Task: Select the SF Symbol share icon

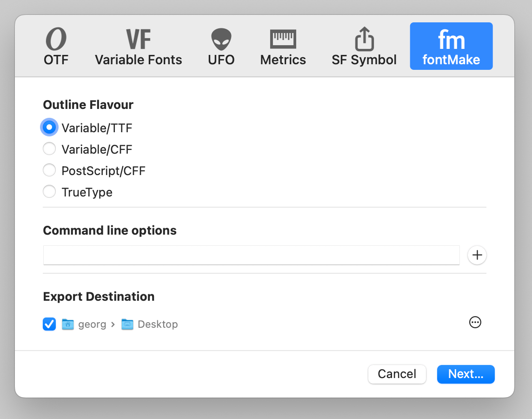Action: tap(364, 39)
